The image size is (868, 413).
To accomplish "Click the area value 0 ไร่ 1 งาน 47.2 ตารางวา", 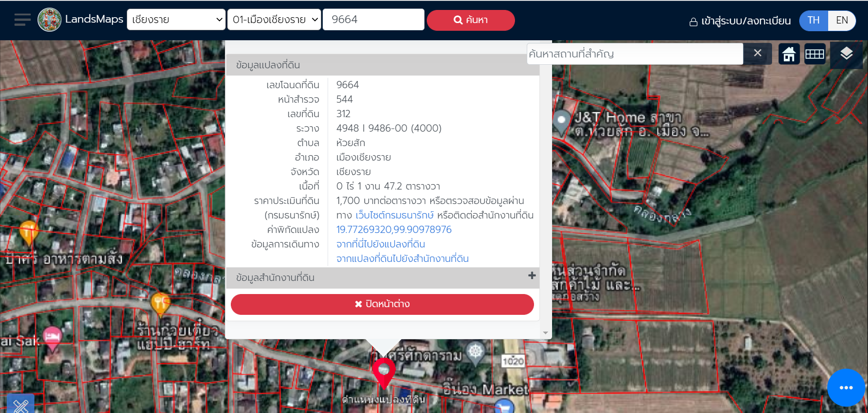I will pyautogui.click(x=388, y=186).
